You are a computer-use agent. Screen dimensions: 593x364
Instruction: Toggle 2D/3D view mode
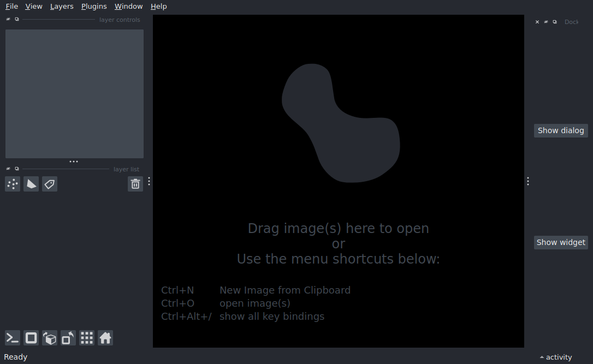click(x=31, y=338)
